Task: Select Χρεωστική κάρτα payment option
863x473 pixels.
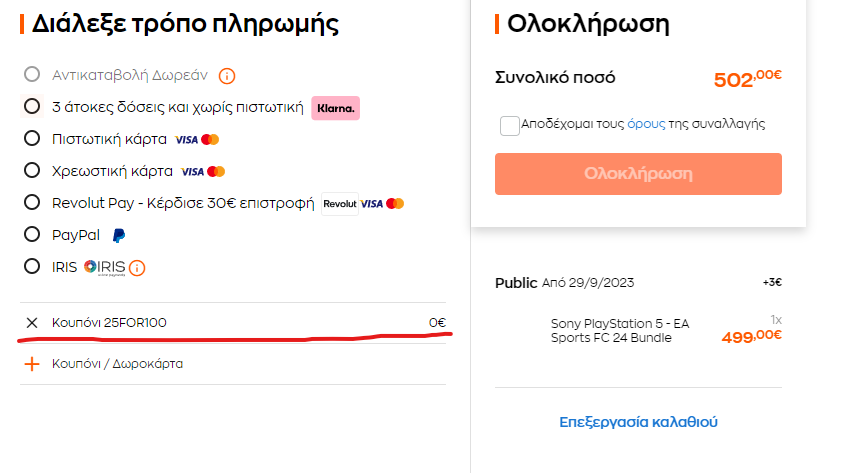Action: click(32, 170)
